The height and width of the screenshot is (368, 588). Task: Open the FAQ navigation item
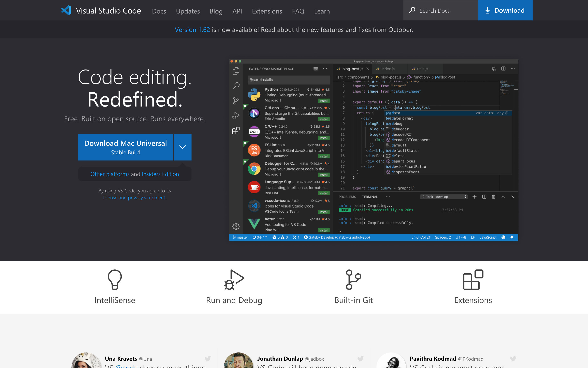[298, 11]
